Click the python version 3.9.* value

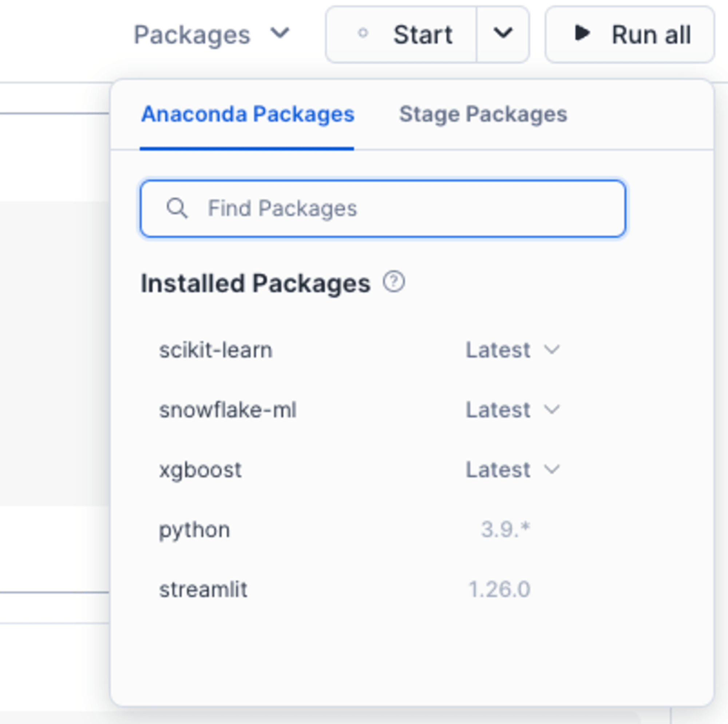(x=505, y=529)
